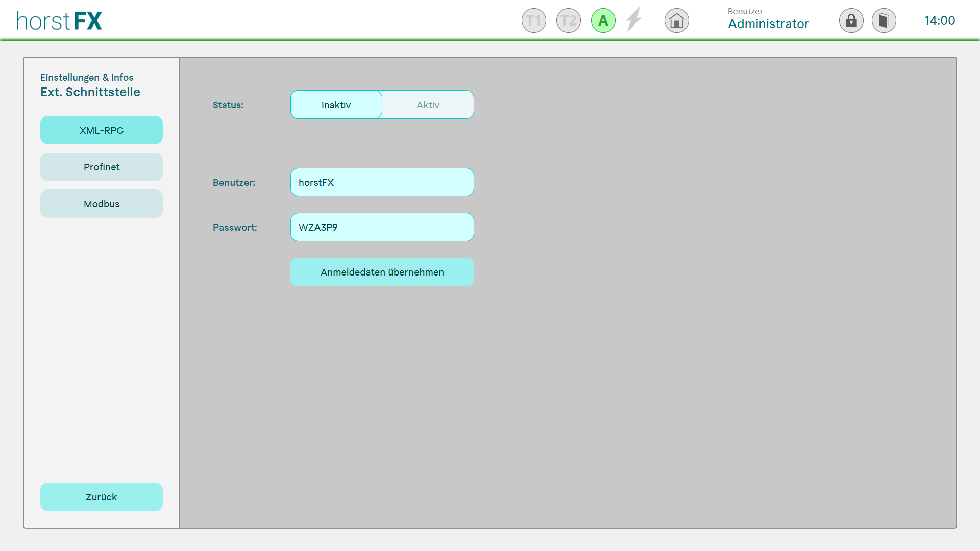Switch to the Profinet tab
The image size is (980, 551).
(102, 167)
